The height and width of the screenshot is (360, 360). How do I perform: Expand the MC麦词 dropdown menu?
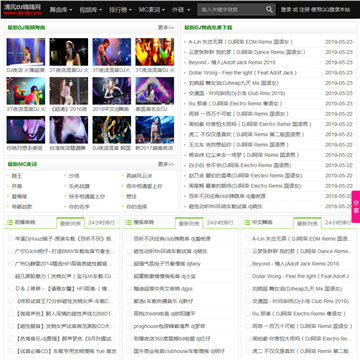pos(152,10)
